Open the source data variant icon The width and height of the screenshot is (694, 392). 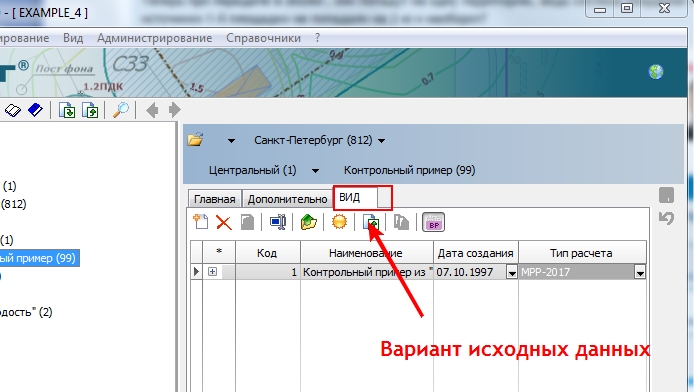pos(371,222)
